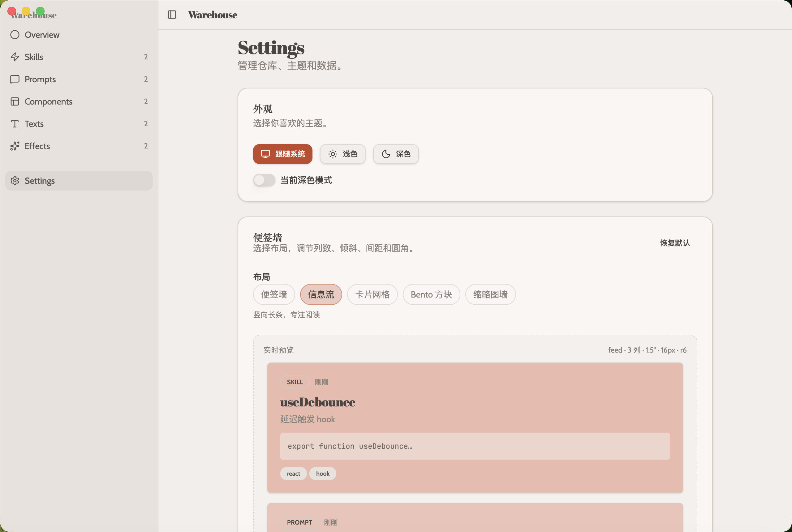Go to Prompts in sidebar

click(79, 79)
